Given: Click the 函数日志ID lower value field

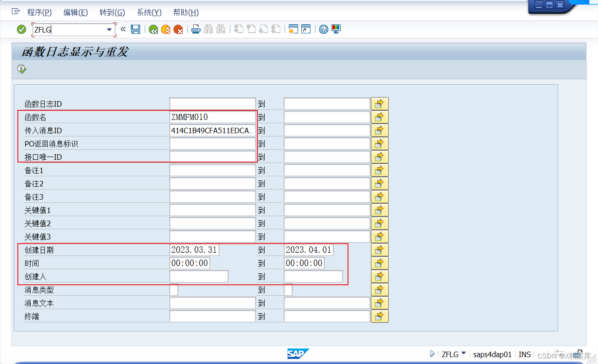Looking at the screenshot, I should point(212,104).
